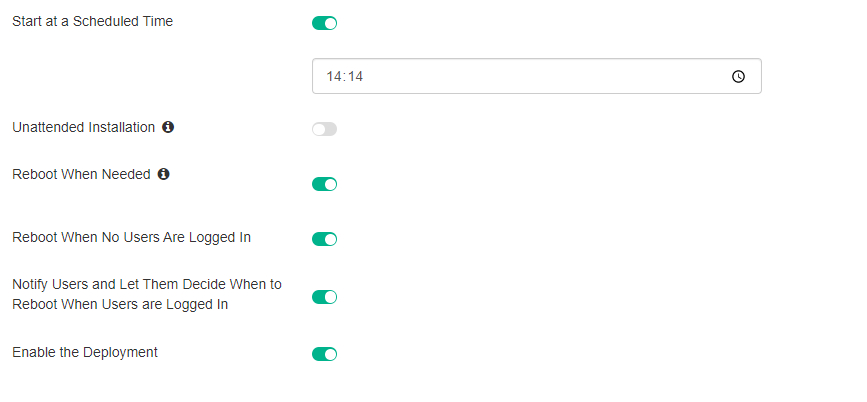
Task: Select the hours segment of the time field
Action: 334,76
